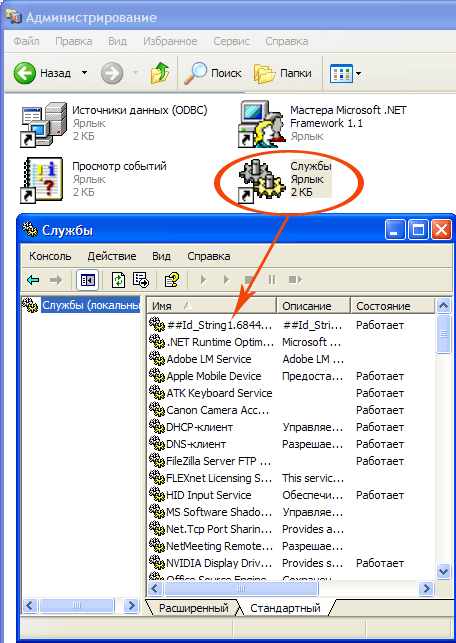Image resolution: width=456 pixels, height=643 pixels.
Task: Open the Действие menu
Action: point(112,256)
